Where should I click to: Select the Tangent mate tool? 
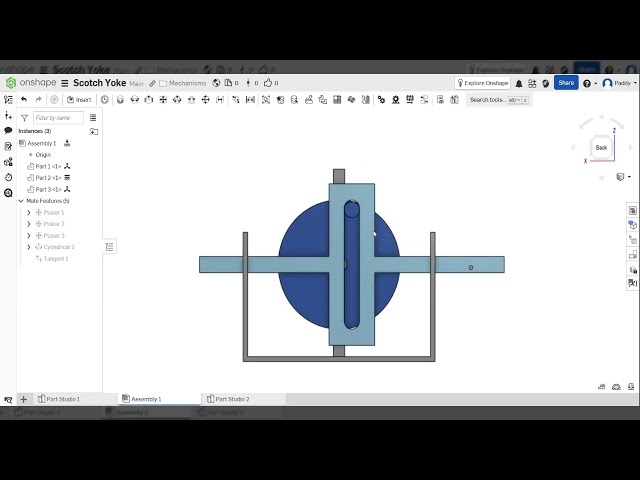(236, 100)
